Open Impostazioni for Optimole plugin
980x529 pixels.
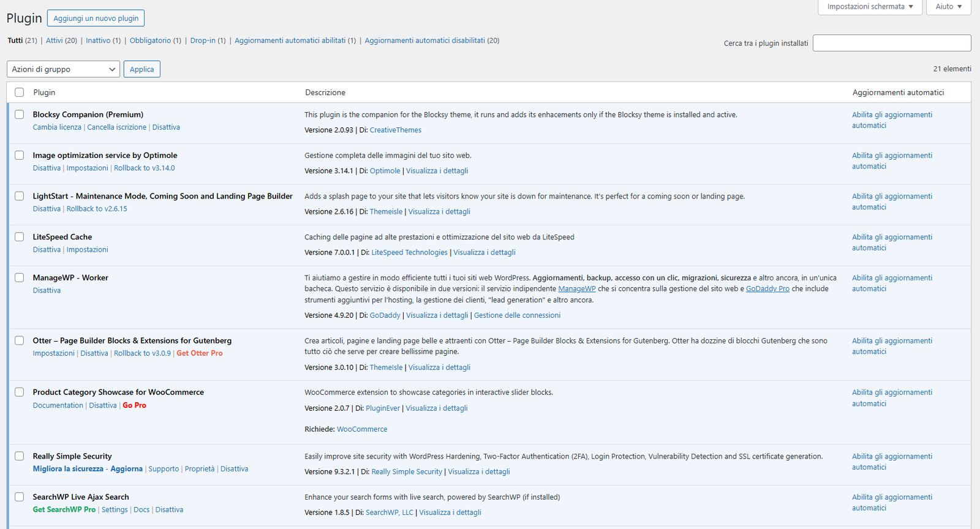(x=87, y=168)
